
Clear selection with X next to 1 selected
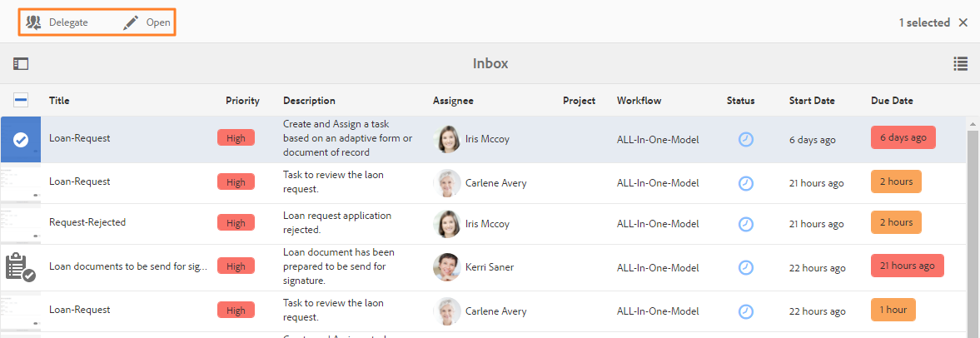(x=963, y=23)
